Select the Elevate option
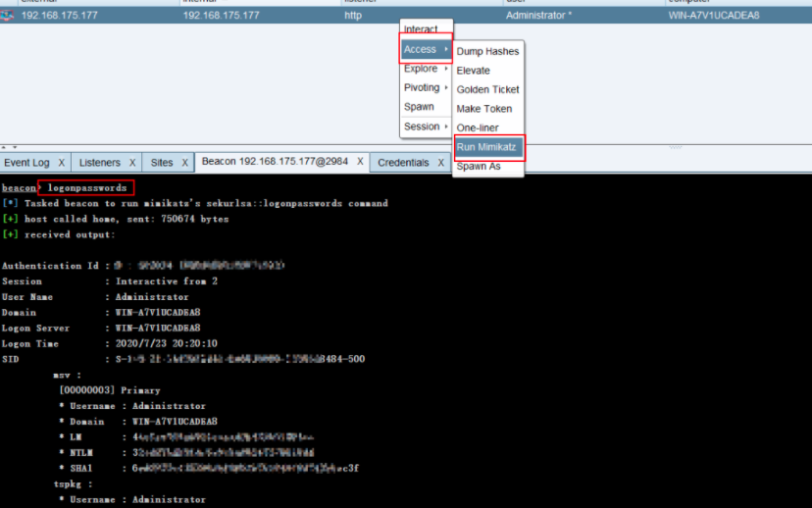 474,71
